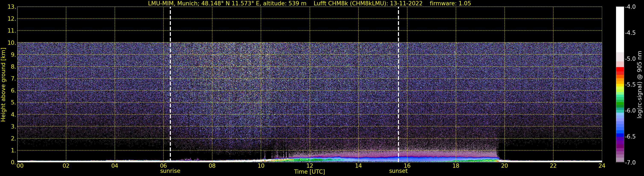The image size is (644, 176).
Task: Click the time tick label '16'
Action: tap(407, 166)
